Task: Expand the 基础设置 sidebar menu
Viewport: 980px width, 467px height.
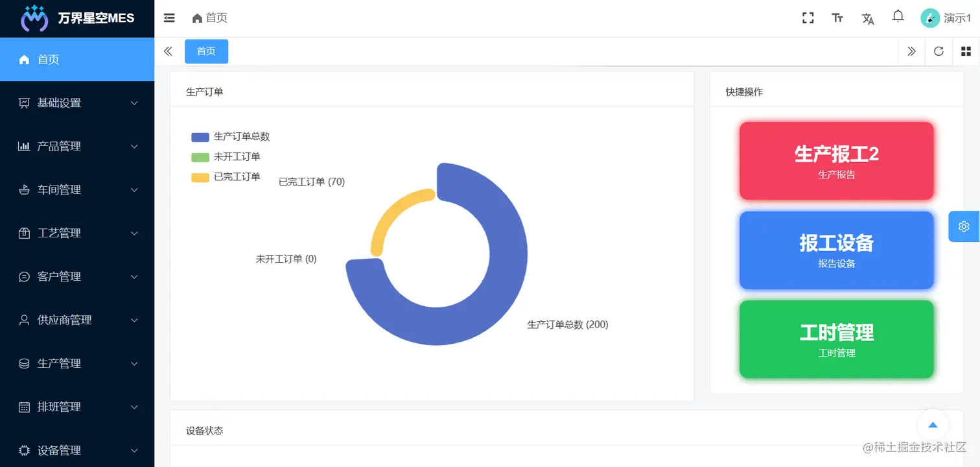Action: [x=77, y=103]
